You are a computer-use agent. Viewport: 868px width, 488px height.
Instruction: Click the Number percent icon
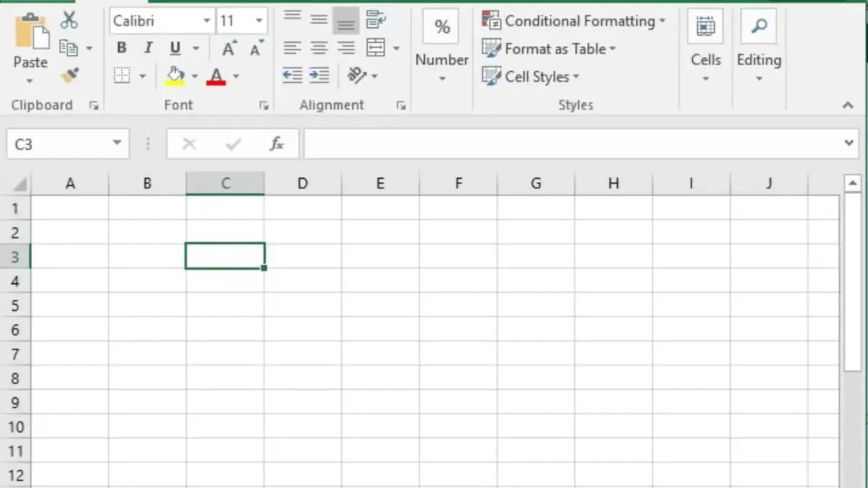(x=442, y=27)
